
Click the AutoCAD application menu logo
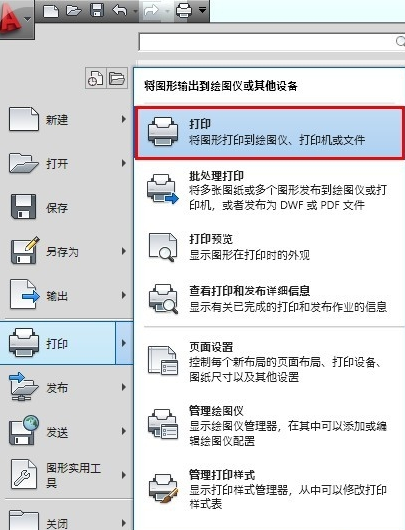coord(16,19)
